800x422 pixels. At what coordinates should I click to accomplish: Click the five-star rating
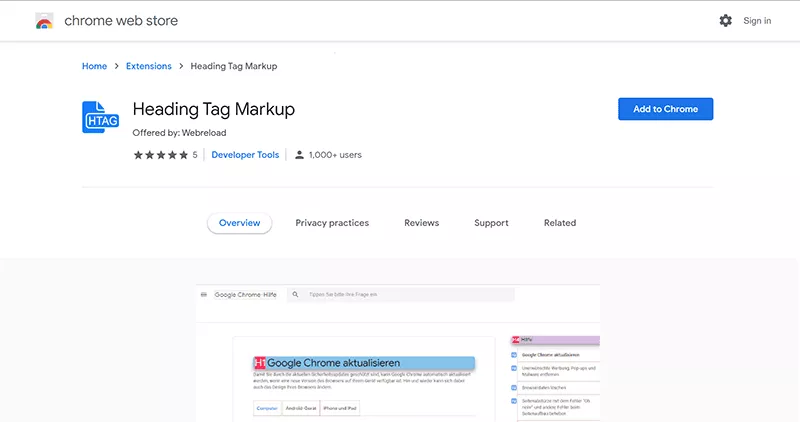tap(161, 155)
